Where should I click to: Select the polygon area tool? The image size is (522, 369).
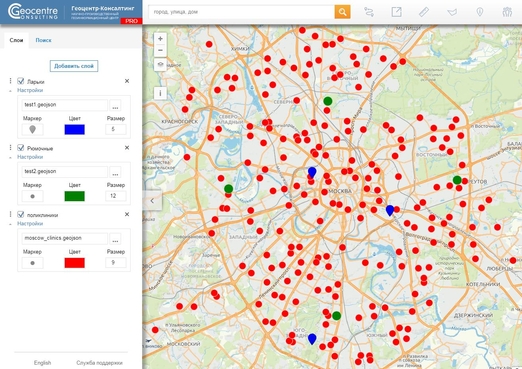click(452, 12)
